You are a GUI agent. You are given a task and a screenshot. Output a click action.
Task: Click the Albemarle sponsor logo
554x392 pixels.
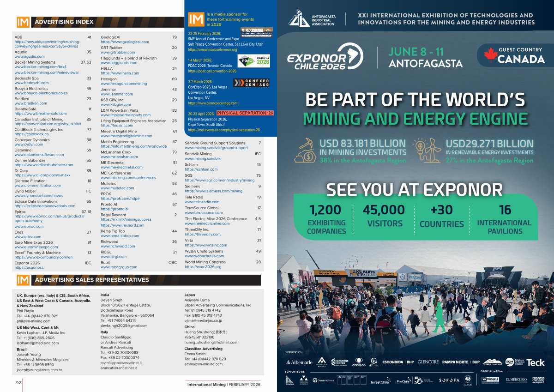click(x=299, y=362)
